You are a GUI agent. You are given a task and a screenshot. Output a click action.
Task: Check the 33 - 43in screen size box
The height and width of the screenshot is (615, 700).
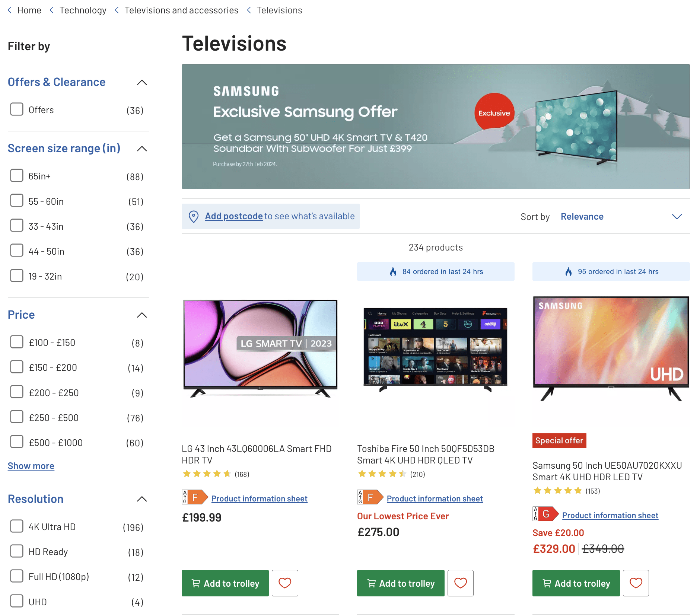17,226
